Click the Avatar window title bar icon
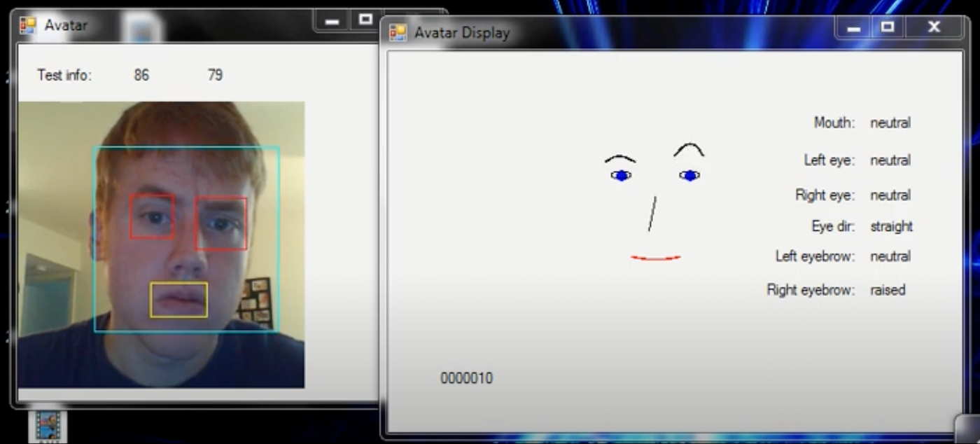The width and height of the screenshot is (980, 444). pos(28,25)
